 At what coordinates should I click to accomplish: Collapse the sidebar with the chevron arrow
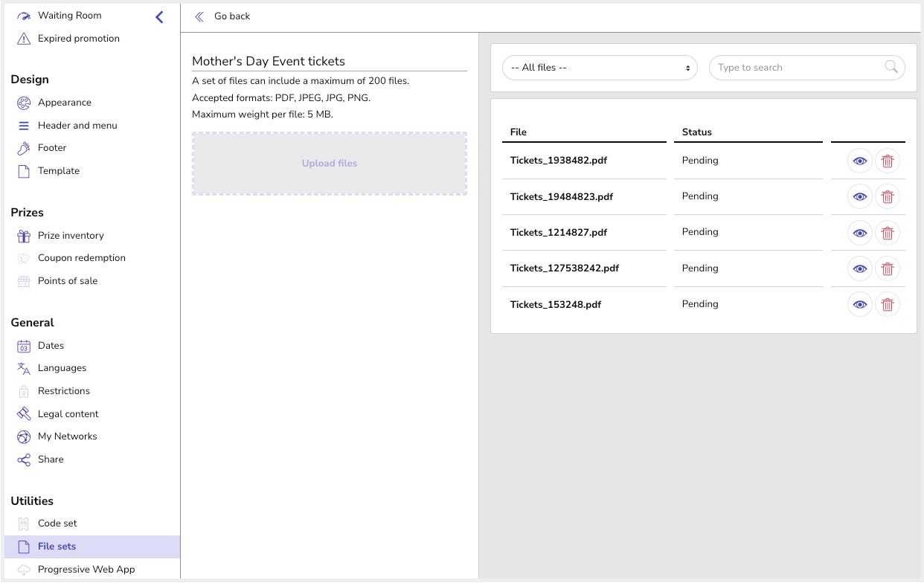click(x=159, y=17)
